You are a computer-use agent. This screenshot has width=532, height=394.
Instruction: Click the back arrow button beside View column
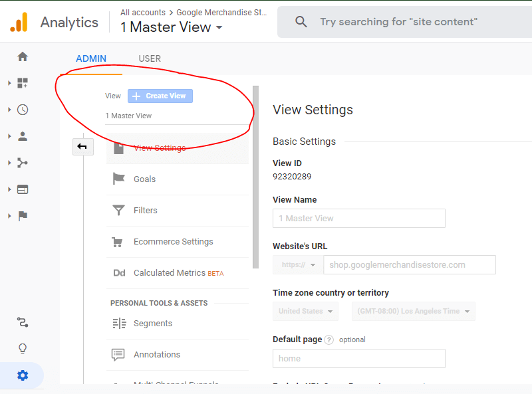(82, 147)
